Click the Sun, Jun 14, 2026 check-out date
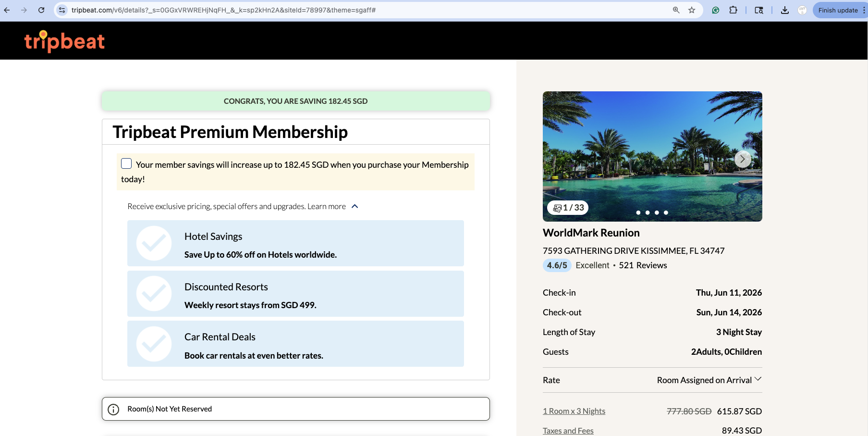The width and height of the screenshot is (868, 436). 729,312
